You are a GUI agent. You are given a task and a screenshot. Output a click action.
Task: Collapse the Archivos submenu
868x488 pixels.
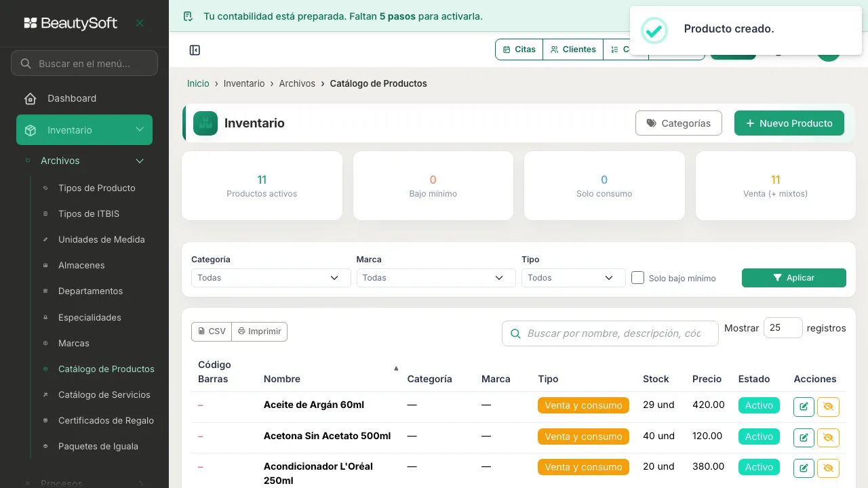point(140,161)
